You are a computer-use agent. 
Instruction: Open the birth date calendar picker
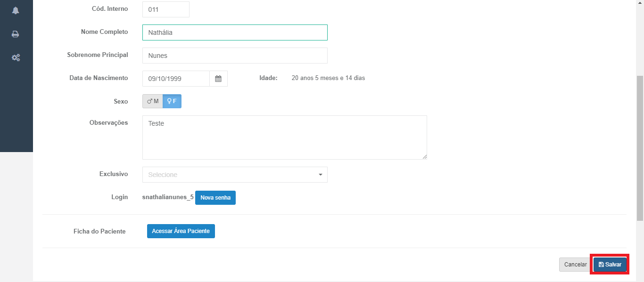pos(218,79)
